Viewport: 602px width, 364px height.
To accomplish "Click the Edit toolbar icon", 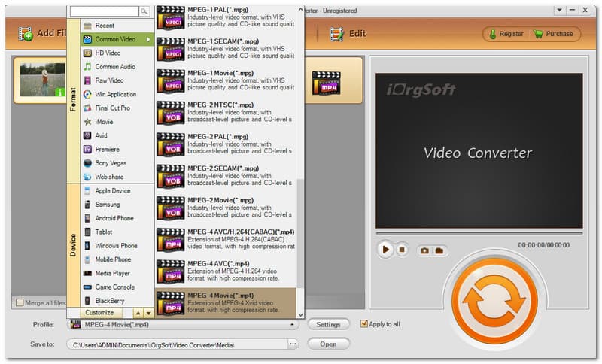I will pyautogui.click(x=336, y=34).
